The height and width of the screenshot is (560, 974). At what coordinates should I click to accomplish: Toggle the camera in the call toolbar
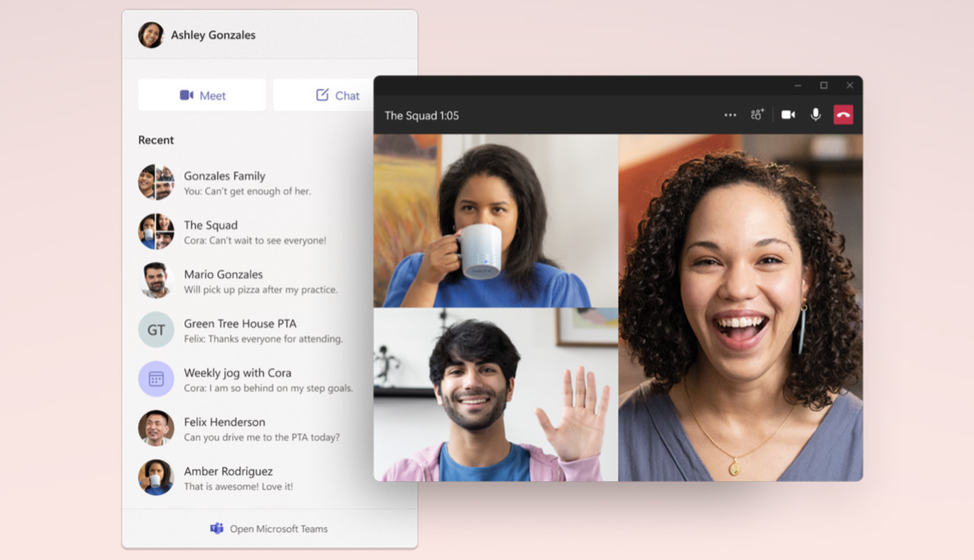coord(788,115)
